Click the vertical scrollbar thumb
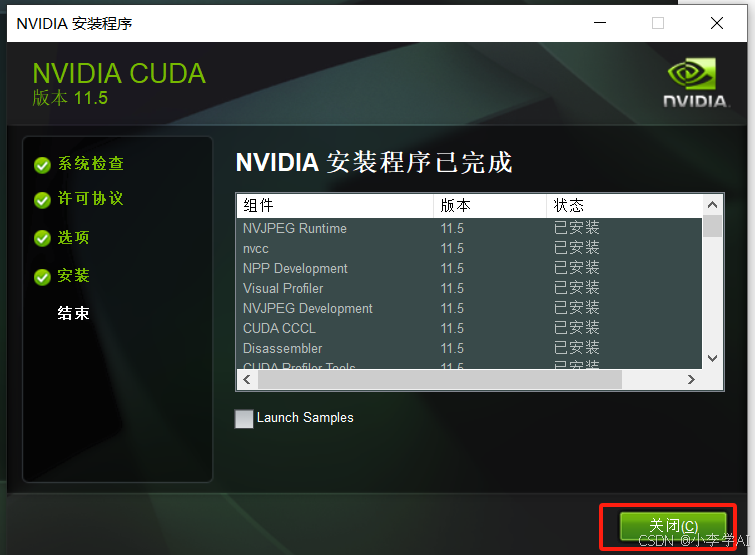Screen dimensions: 755x555 click(712, 226)
